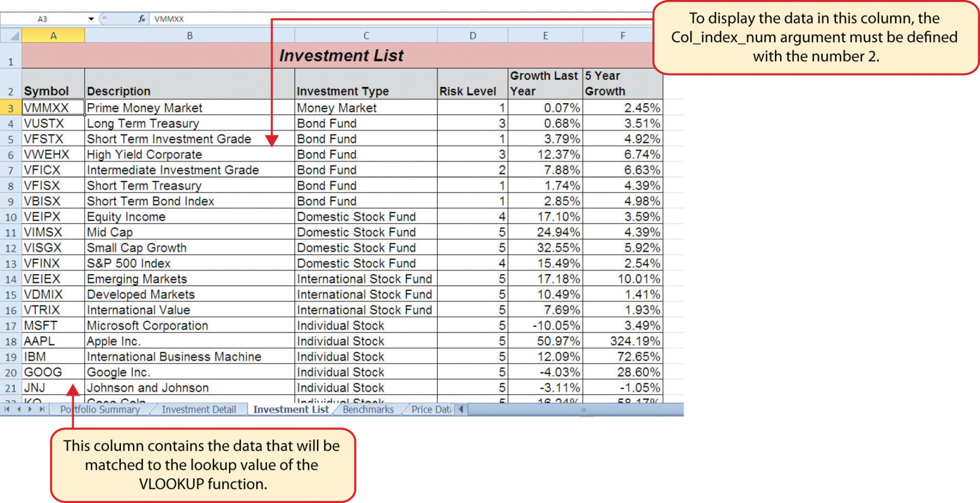Click the Select All corner triangle

coord(14,36)
